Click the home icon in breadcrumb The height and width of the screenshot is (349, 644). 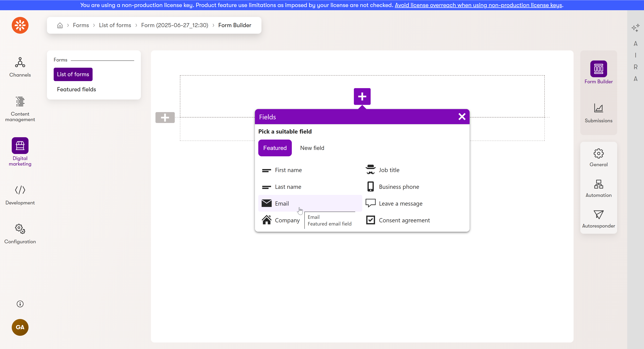(60, 25)
